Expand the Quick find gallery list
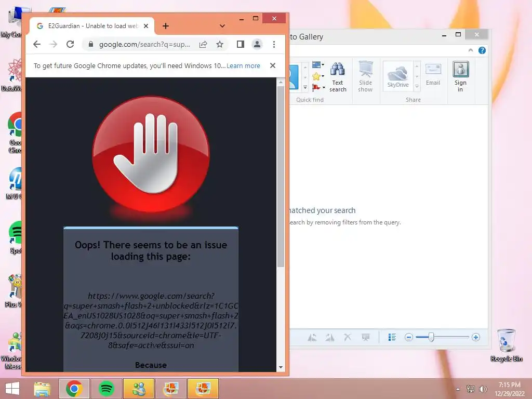The image size is (532, 399). tap(305, 87)
